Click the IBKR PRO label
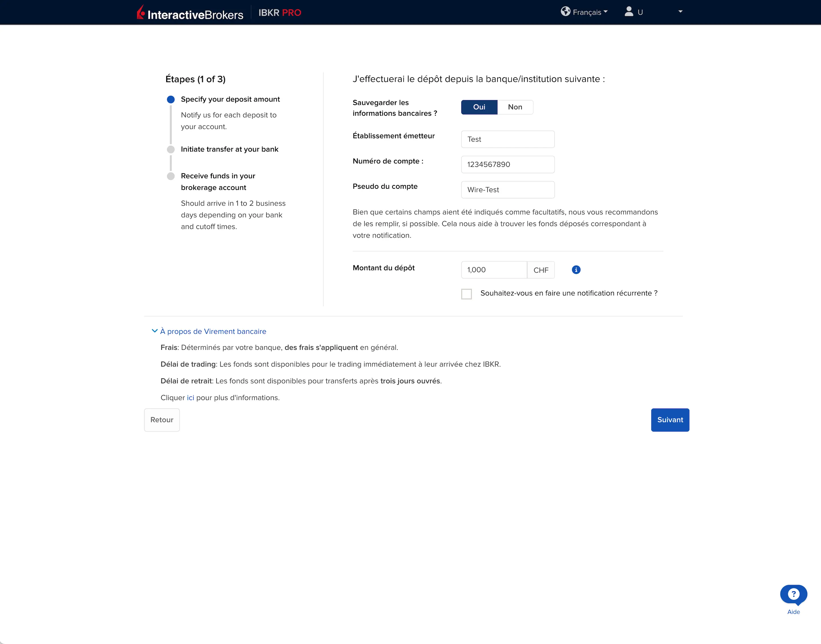821x644 pixels. (x=280, y=13)
